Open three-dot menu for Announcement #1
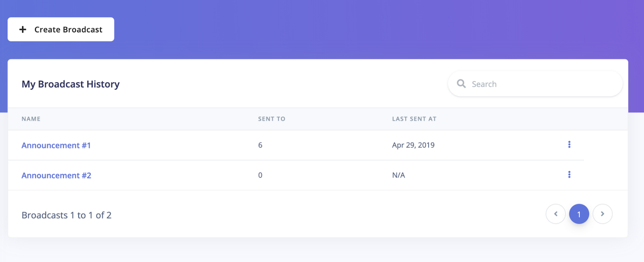 tap(569, 145)
